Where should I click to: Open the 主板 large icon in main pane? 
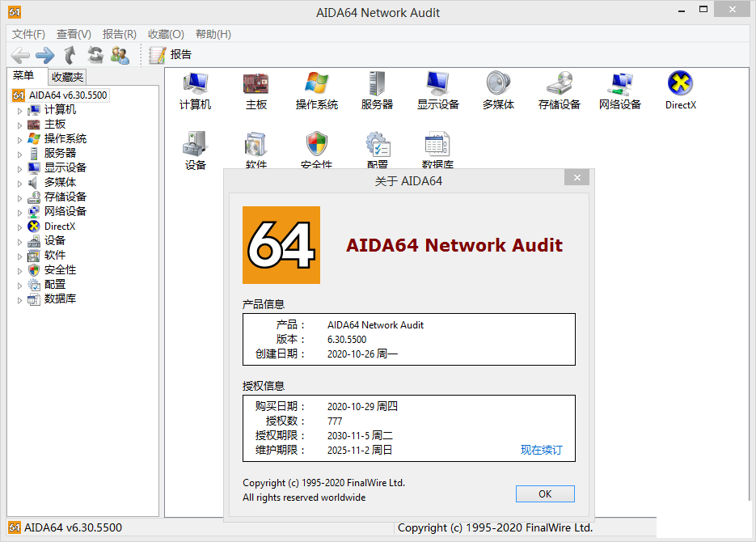pos(256,91)
